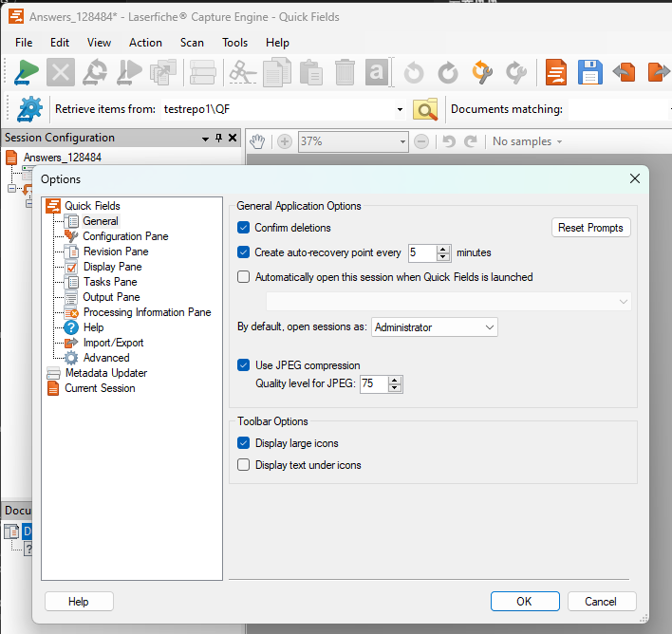Click the Quality level for JPEG field

(375, 383)
